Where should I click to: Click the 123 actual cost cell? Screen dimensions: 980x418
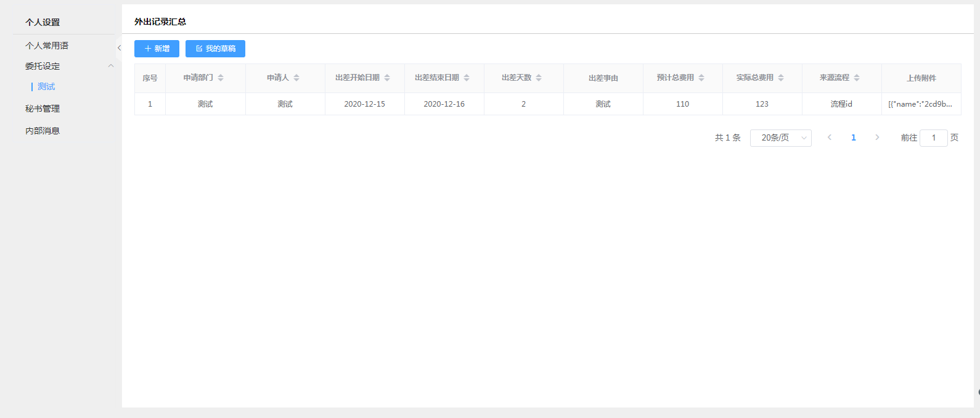click(762, 104)
